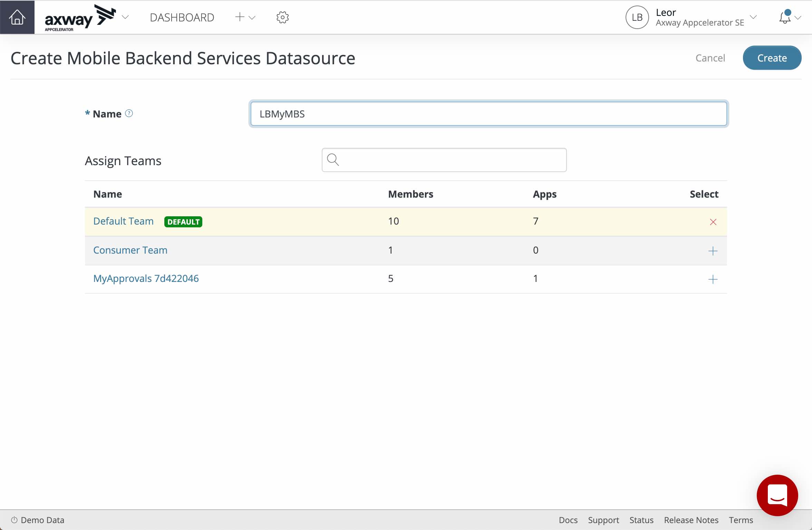This screenshot has height=530, width=812.
Task: Expand the notifications dropdown chevron
Action: tap(798, 18)
